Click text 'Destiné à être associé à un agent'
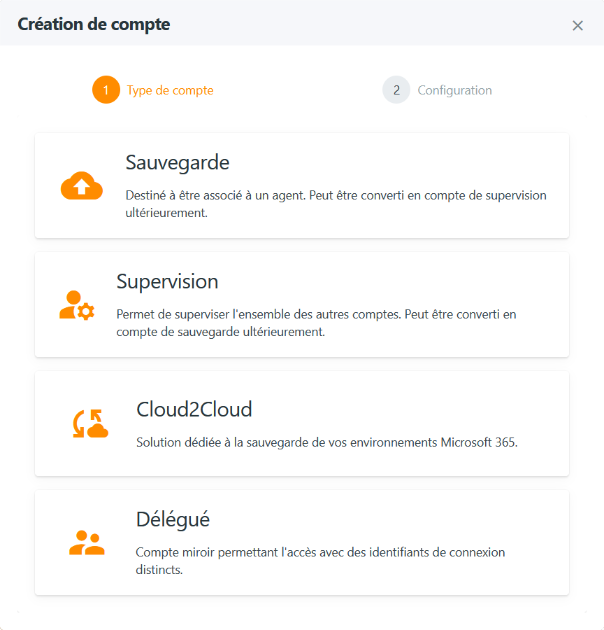The image size is (604, 630). (216, 195)
